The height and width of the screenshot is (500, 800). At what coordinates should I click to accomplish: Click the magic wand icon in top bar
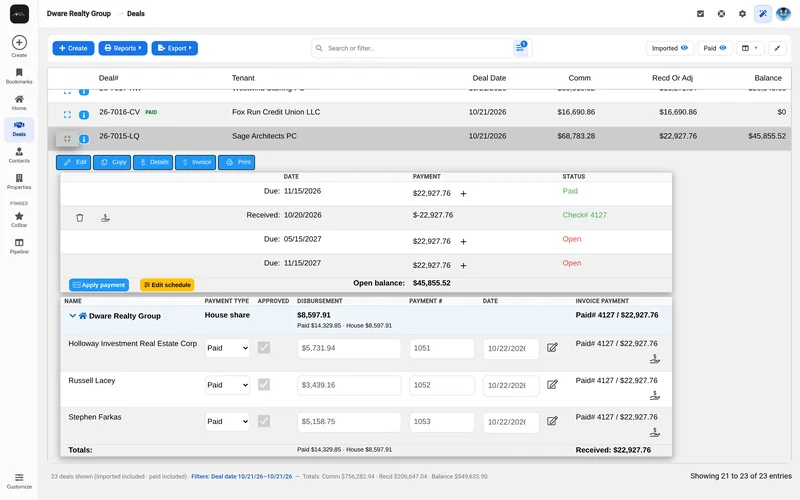pos(763,14)
